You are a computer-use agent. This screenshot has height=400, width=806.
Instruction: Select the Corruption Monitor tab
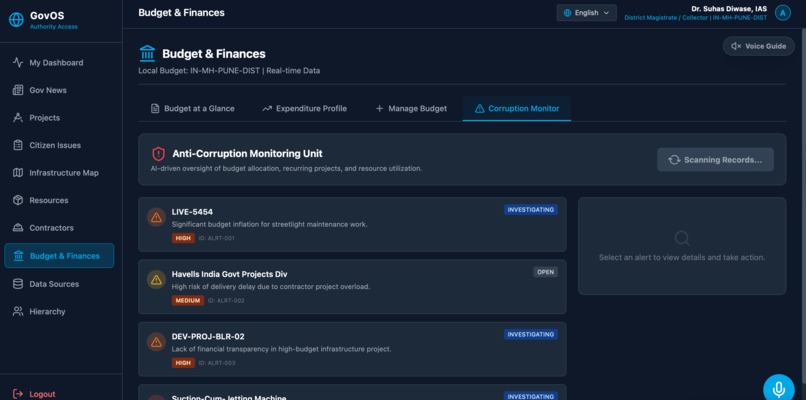pyautogui.click(x=517, y=108)
